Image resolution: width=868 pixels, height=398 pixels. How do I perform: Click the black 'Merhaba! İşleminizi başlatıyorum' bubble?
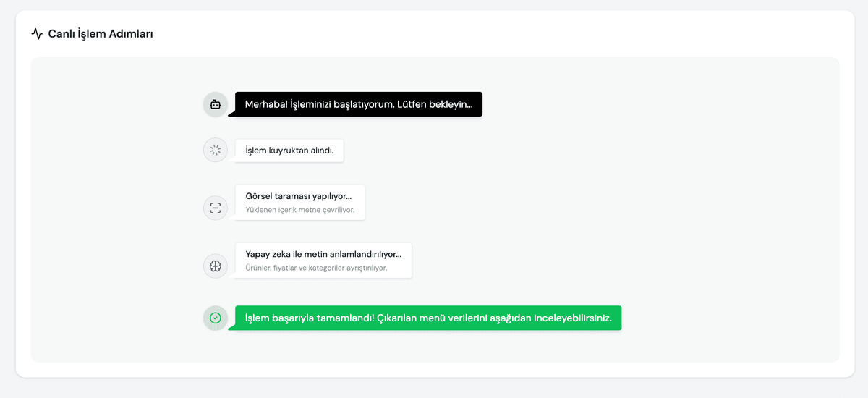358,104
